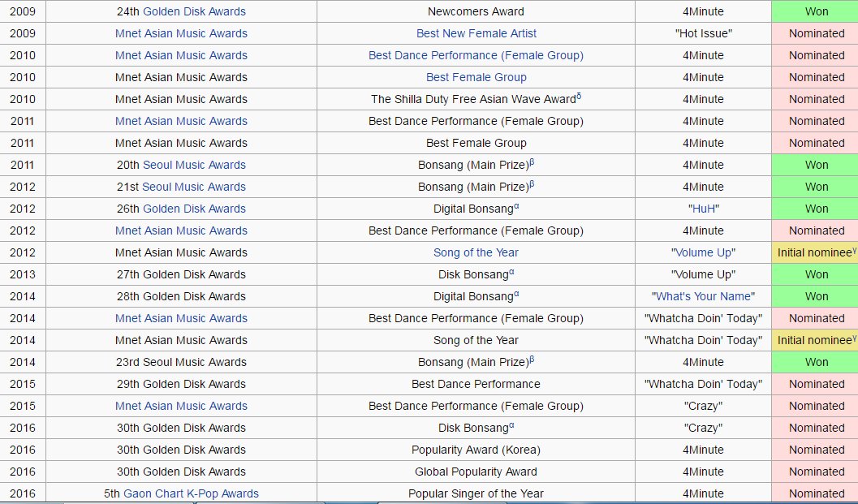Open Seoul Music Awards link in 20th row
Screen dimensions: 858x504
pos(194,165)
